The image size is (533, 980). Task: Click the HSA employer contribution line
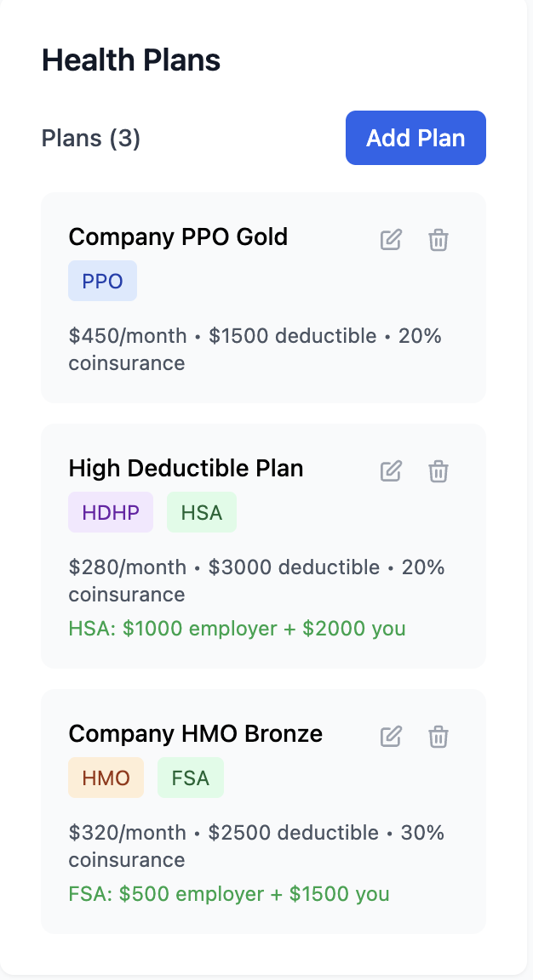coord(237,629)
